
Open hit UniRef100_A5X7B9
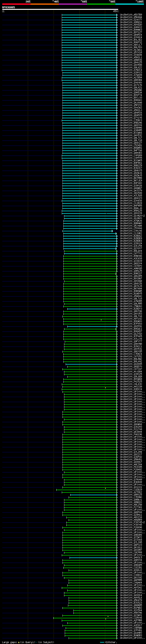131,15
